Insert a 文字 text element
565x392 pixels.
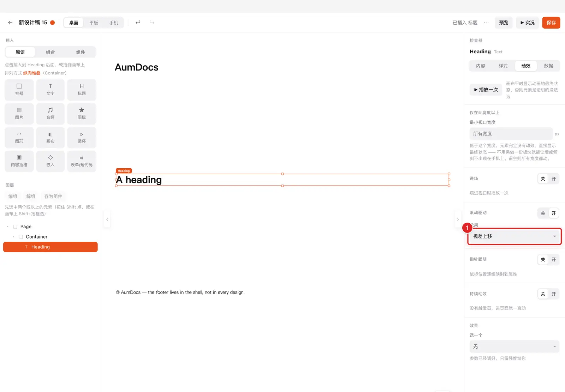(50, 90)
